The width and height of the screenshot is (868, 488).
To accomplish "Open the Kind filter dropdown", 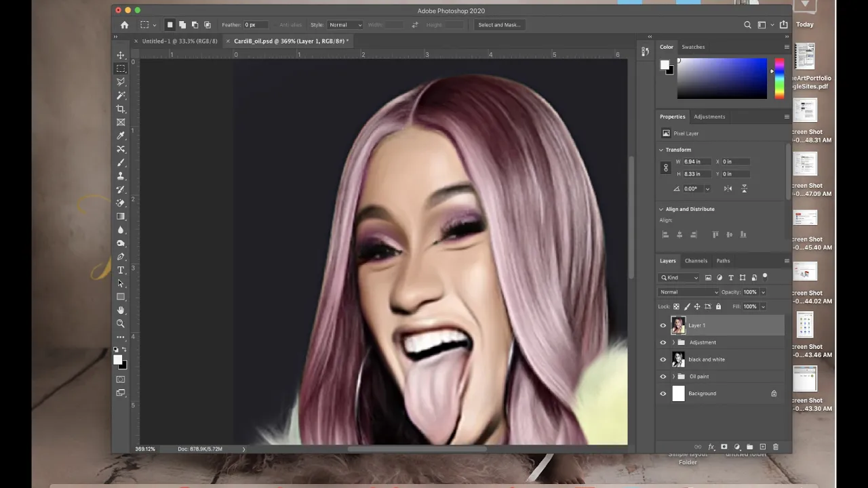I will point(680,277).
